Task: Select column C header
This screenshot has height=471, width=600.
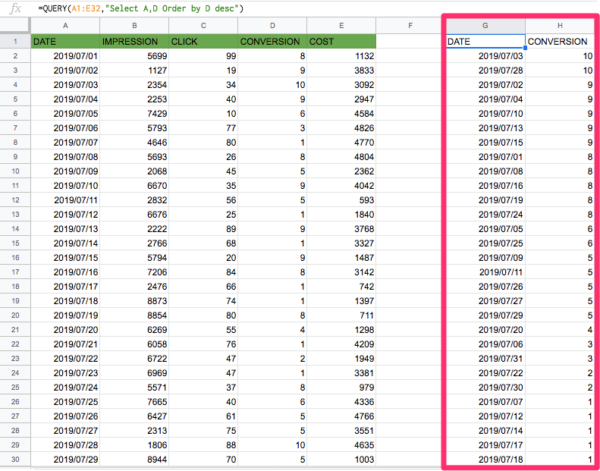Action: point(203,26)
